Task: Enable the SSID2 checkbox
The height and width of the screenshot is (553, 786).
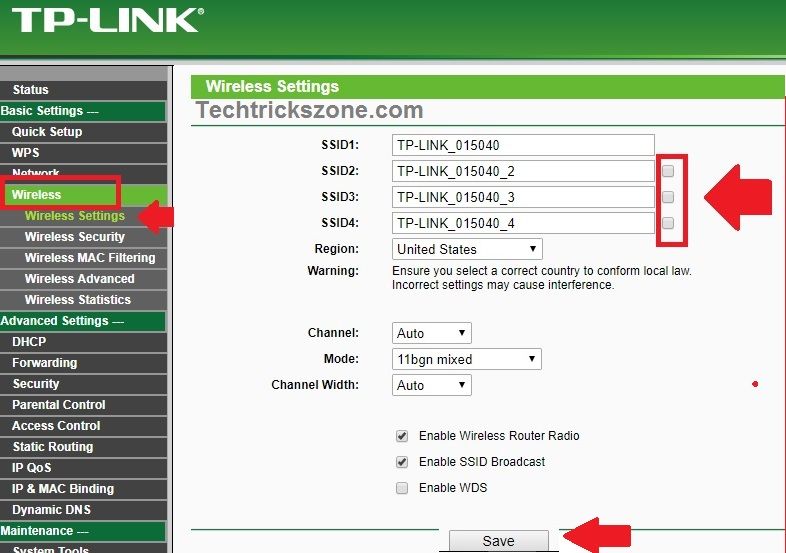Action: (x=668, y=171)
